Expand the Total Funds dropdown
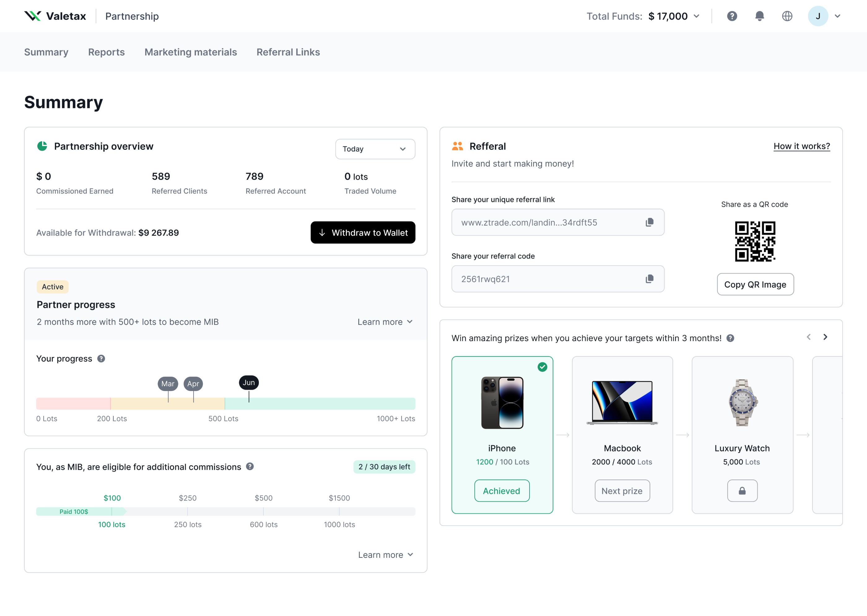 pyautogui.click(x=697, y=16)
